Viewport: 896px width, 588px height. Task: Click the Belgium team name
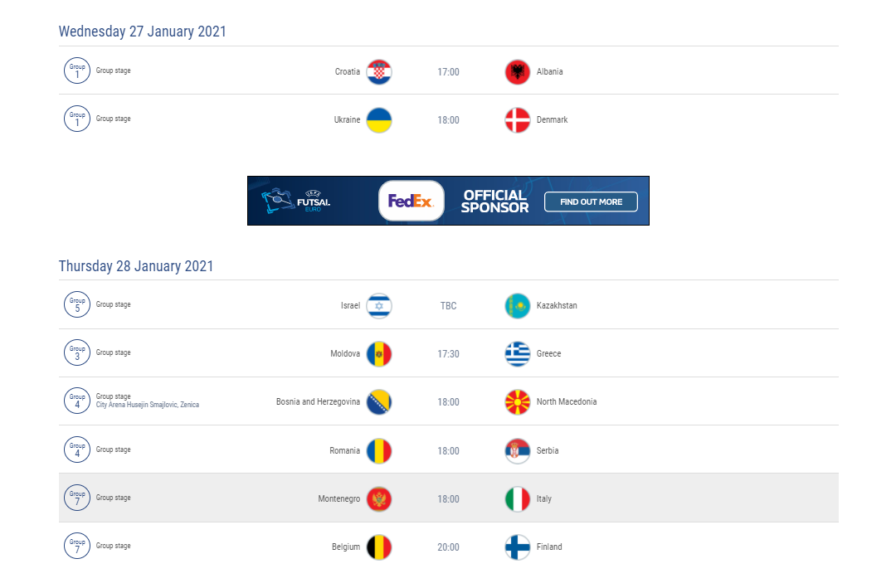346,547
